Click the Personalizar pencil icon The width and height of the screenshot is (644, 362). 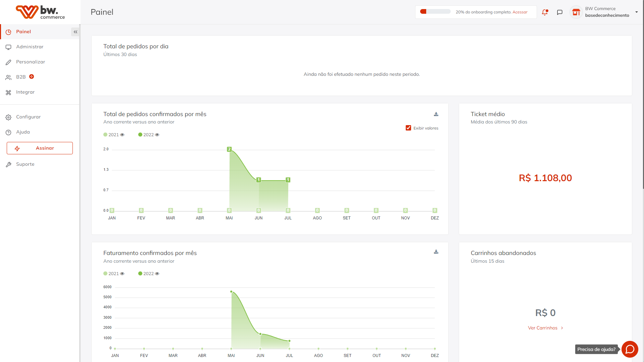click(8, 62)
